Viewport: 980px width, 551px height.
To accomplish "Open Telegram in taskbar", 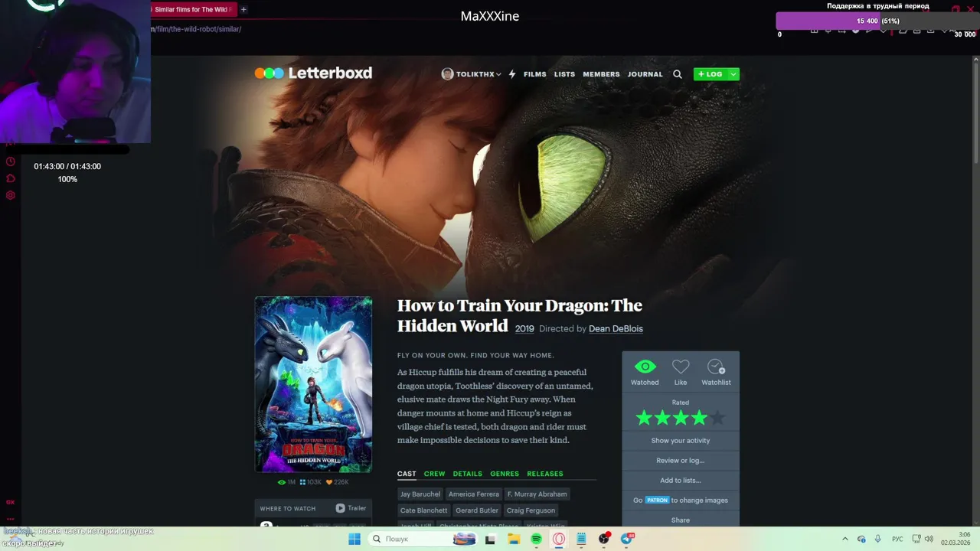I will click(x=627, y=540).
